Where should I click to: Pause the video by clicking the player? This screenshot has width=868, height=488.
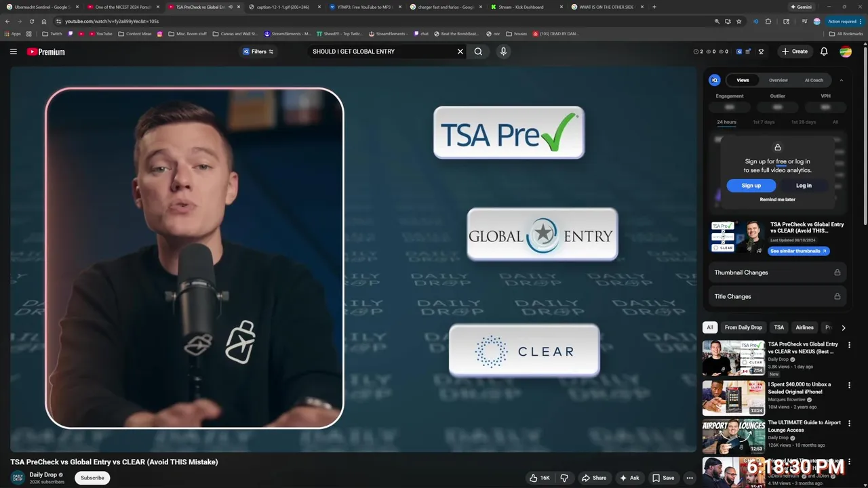pos(353,259)
